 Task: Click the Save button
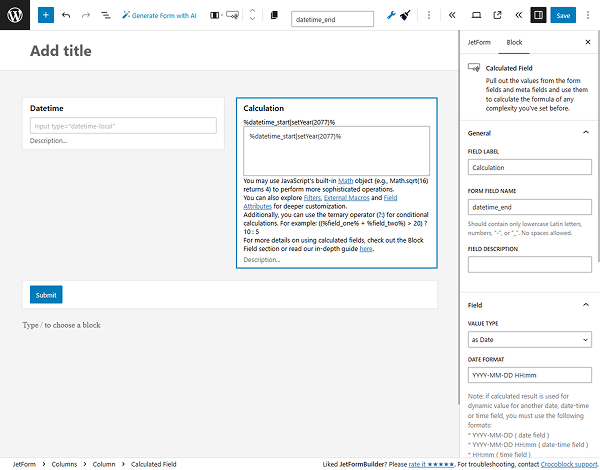(x=564, y=16)
